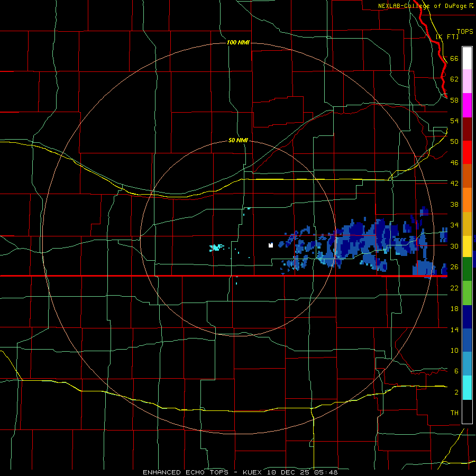
Task: Click the dark green swatch between 22 and 26
Action: 467,269
